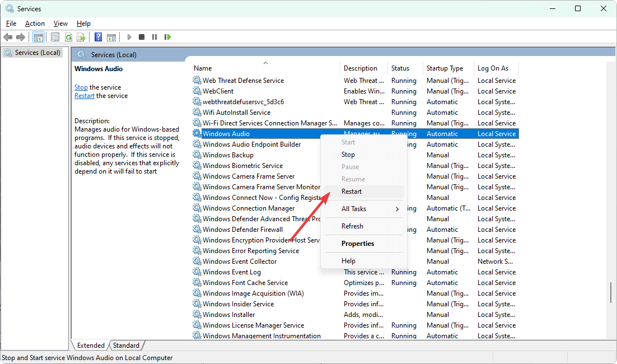Open Help via blue question mark icon
Screen dimensions: 617x364
(98, 37)
